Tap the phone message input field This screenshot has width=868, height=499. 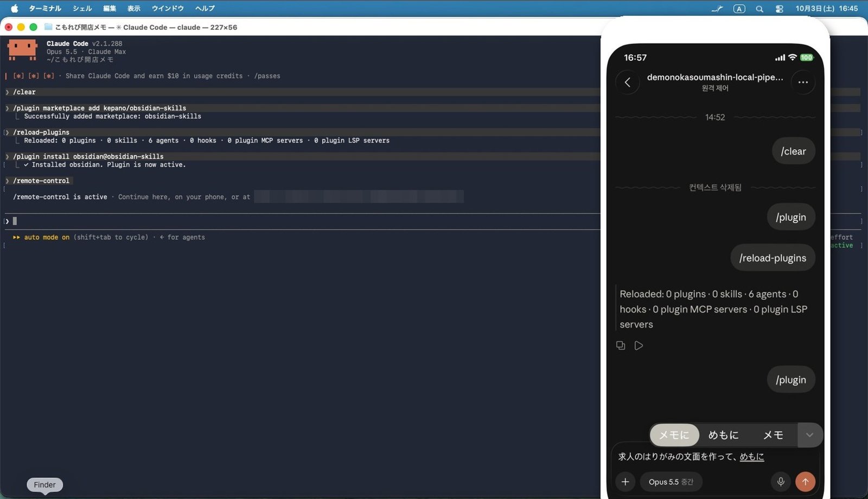pyautogui.click(x=715, y=457)
